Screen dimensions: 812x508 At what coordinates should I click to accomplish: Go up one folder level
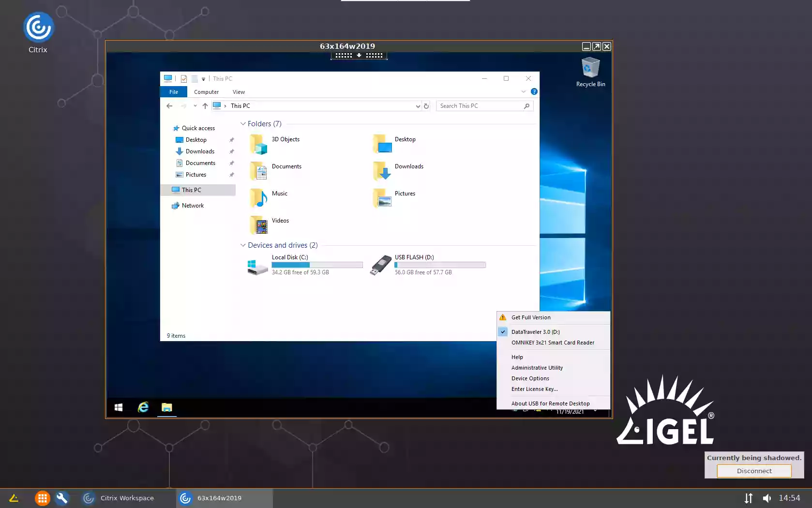coord(205,106)
